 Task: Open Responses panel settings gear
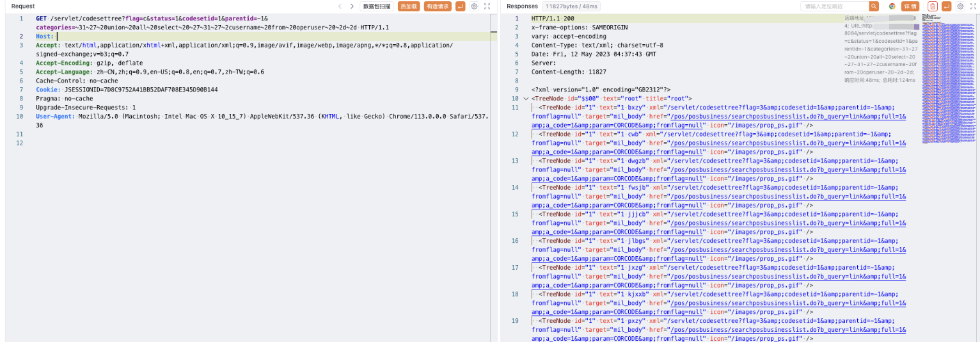click(x=960, y=6)
